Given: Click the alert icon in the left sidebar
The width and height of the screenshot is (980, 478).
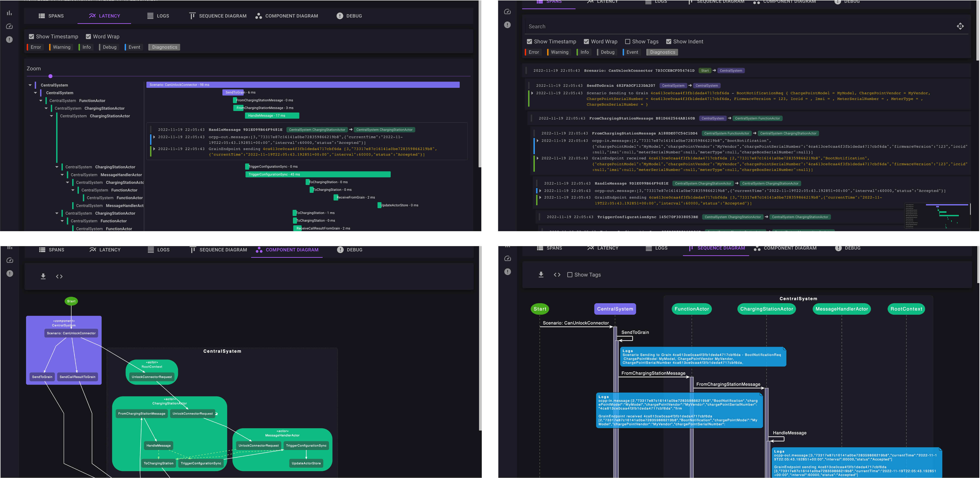Looking at the screenshot, I should [9, 39].
